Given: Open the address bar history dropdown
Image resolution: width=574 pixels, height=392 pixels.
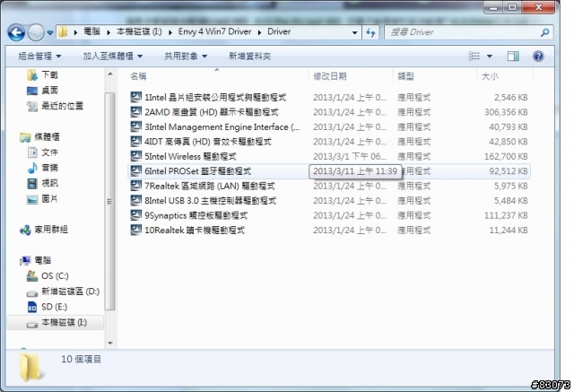Looking at the screenshot, I should tap(354, 32).
